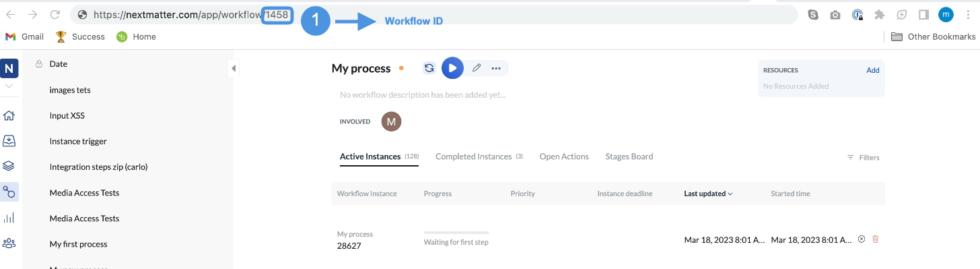This screenshot has width=980, height=269.
Task: Open the sidebar inbox icon
Action: (x=9, y=141)
